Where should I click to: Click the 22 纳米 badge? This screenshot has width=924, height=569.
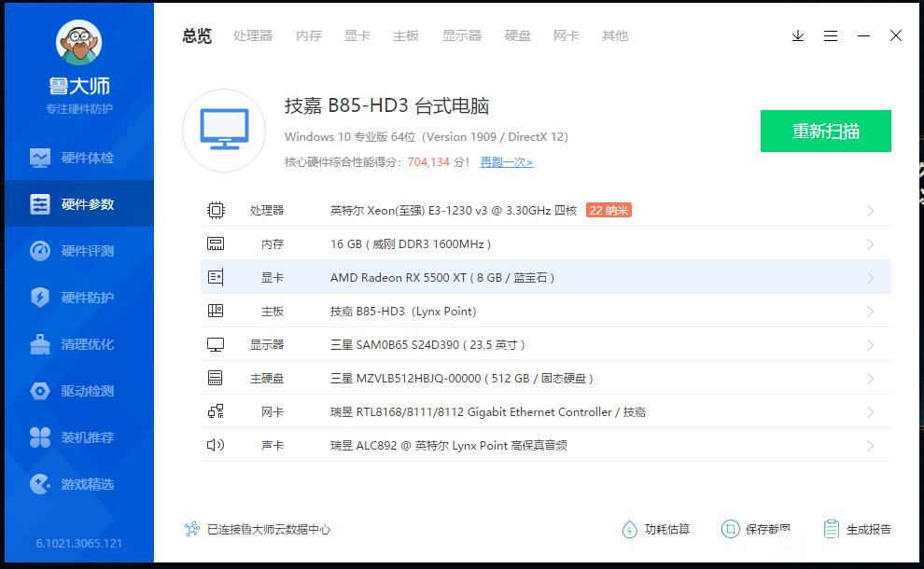click(x=609, y=210)
